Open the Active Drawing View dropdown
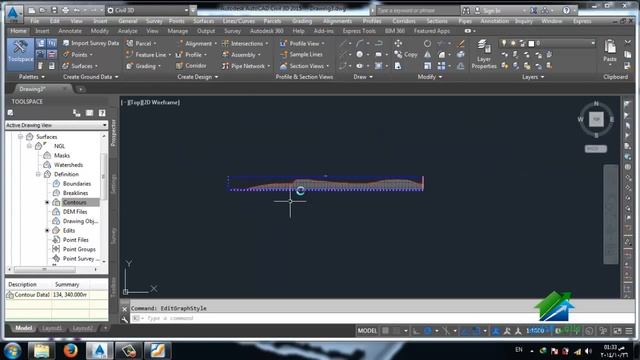 point(56,125)
